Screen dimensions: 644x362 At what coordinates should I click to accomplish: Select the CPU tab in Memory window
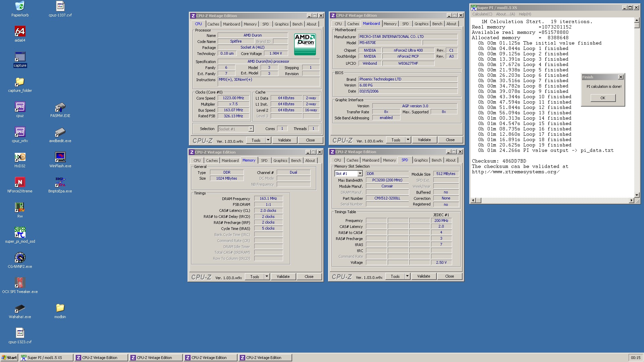coord(197,161)
